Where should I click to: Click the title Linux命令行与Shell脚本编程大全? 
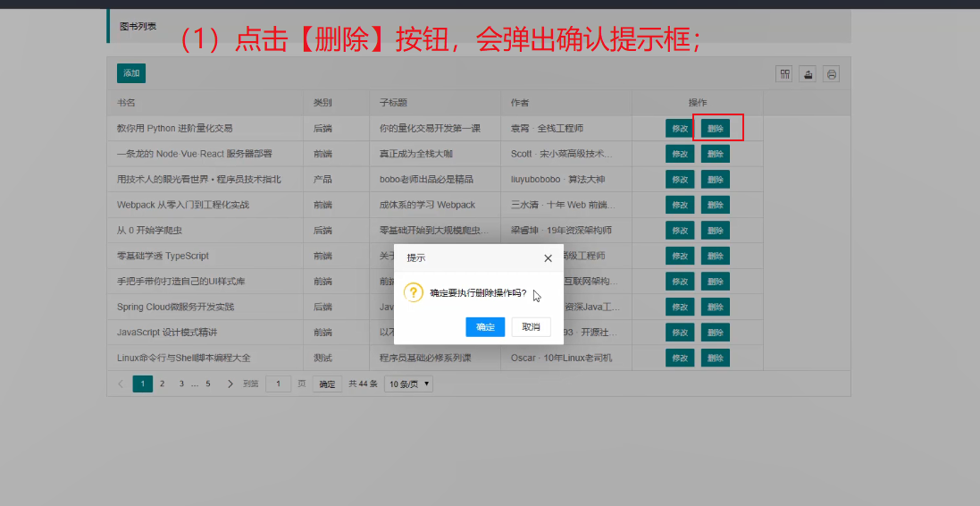pos(184,358)
